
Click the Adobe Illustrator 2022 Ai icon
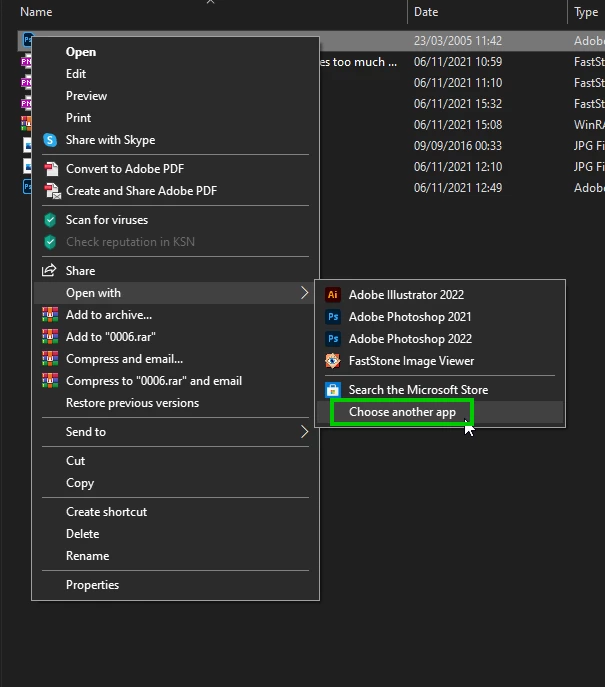tap(333, 294)
